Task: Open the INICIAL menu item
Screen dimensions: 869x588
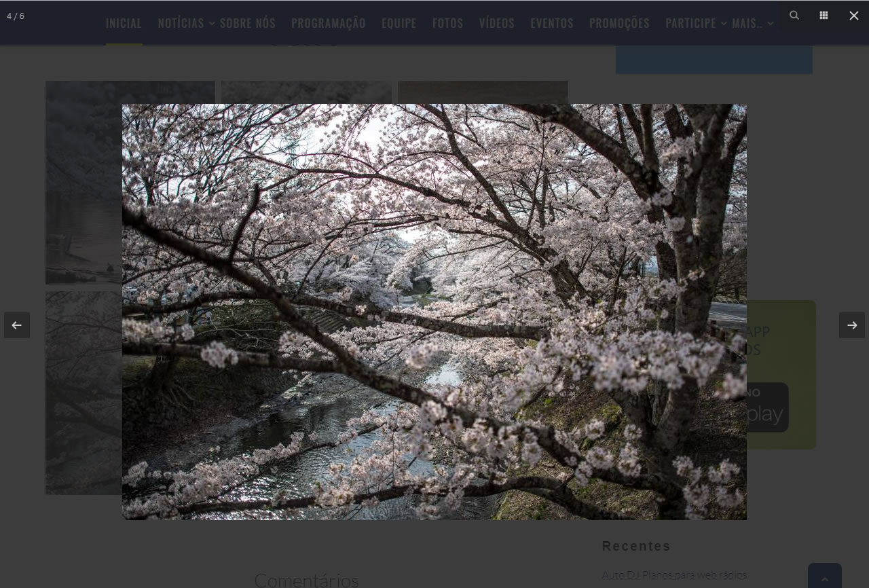Action: coord(124,23)
